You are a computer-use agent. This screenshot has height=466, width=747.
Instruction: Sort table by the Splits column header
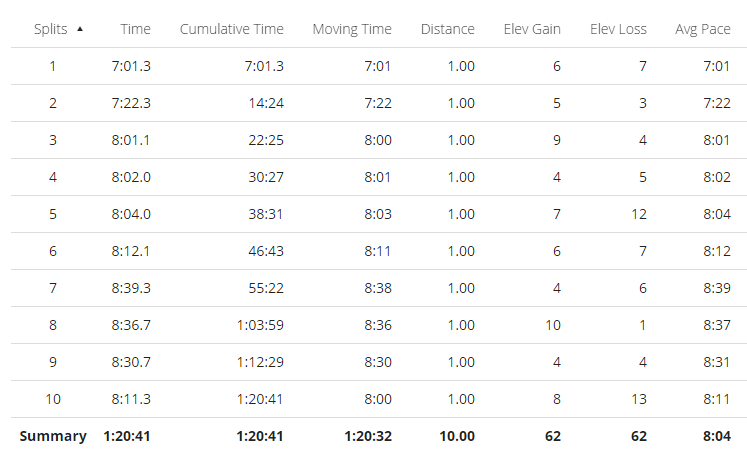tap(51, 29)
